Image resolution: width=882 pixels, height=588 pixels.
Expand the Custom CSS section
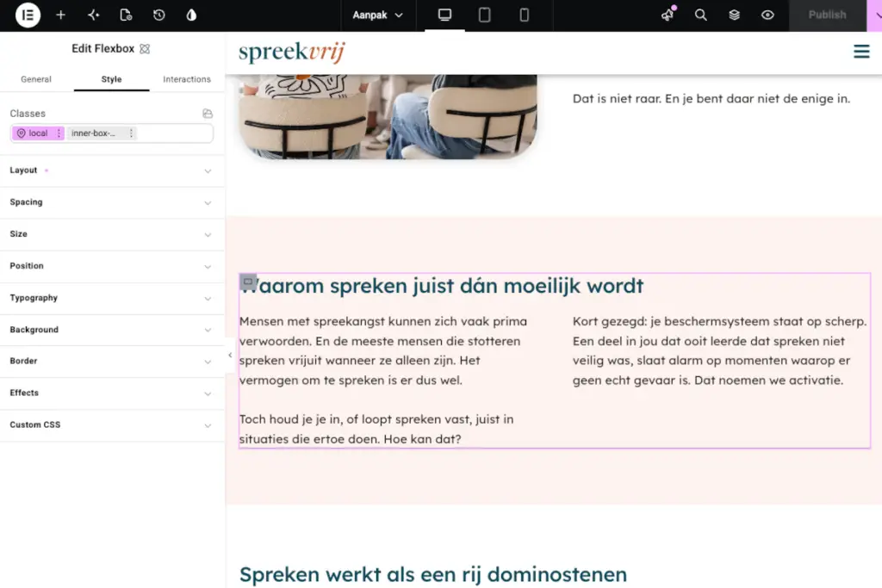point(111,425)
